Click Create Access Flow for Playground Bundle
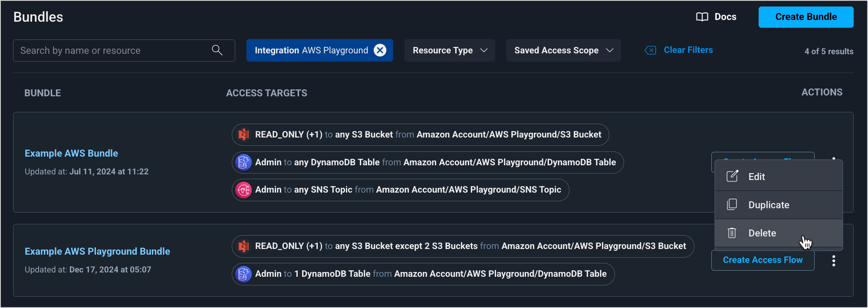The image size is (868, 308). coord(763,260)
